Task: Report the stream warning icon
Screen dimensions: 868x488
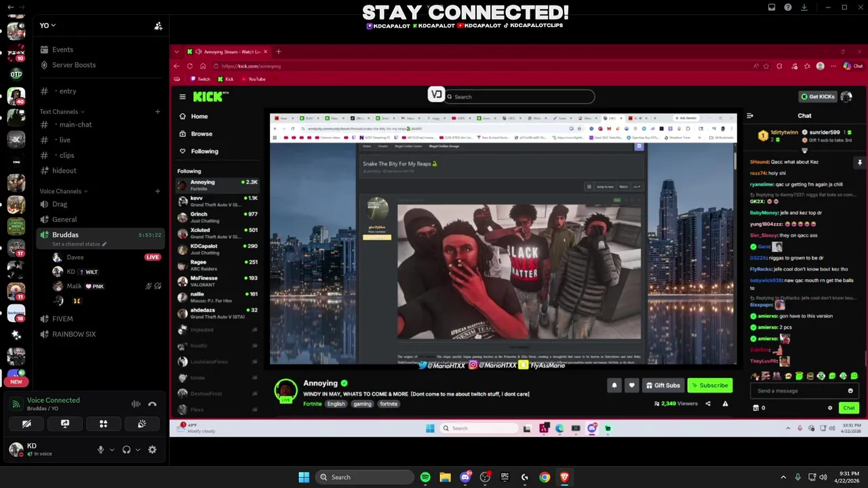Action: click(725, 404)
